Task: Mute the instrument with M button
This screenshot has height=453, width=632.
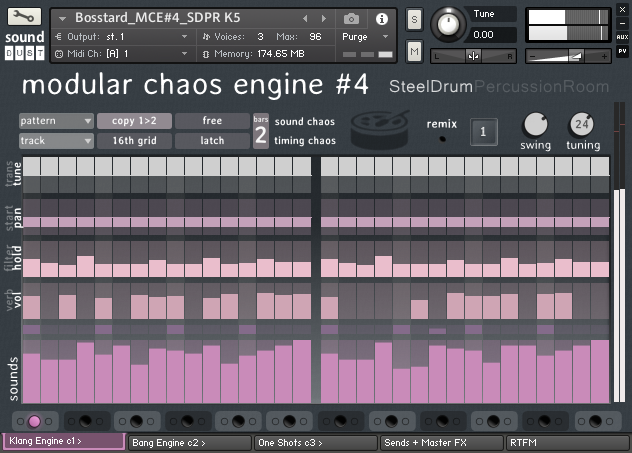Action: click(x=414, y=51)
